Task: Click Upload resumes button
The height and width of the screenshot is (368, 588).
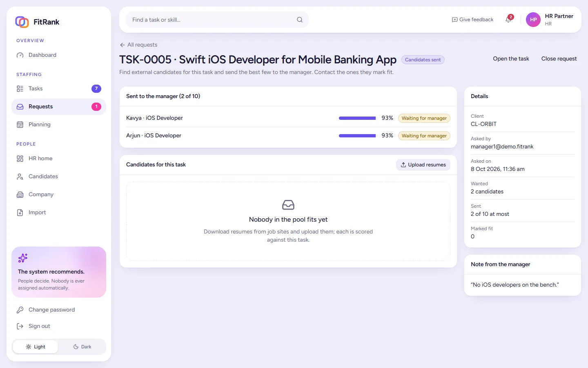Action: (423, 165)
